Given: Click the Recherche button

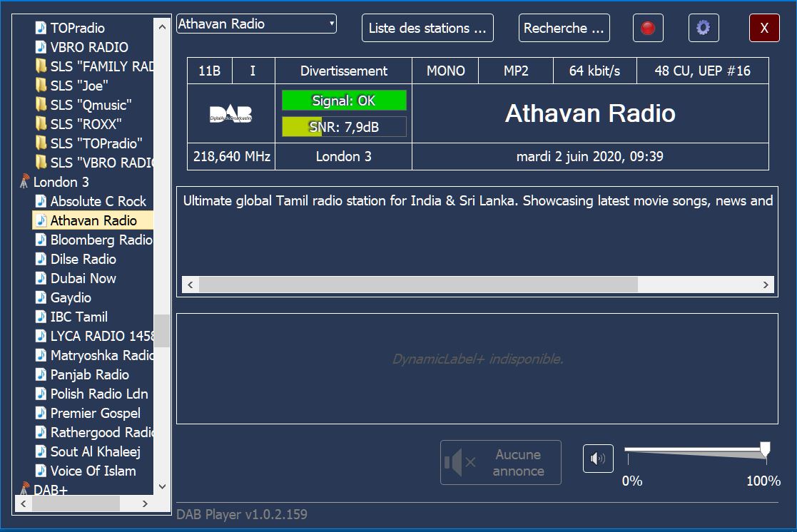Looking at the screenshot, I should click(x=564, y=28).
